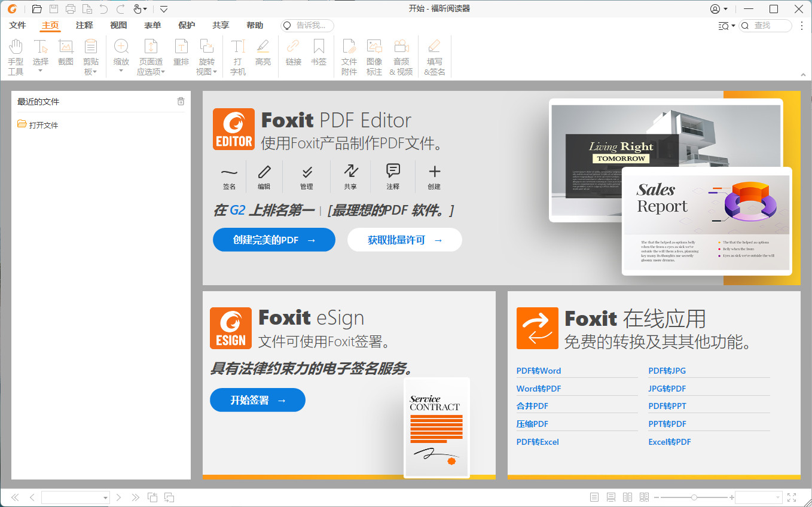This screenshot has height=507, width=812.
Task: Select the 打字机 typewriter tool
Action: point(238,57)
